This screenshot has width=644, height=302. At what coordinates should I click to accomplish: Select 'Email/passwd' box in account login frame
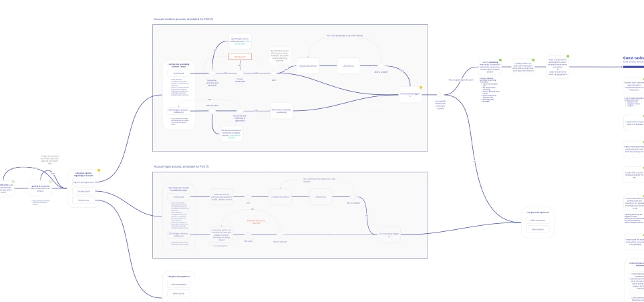tap(178, 197)
